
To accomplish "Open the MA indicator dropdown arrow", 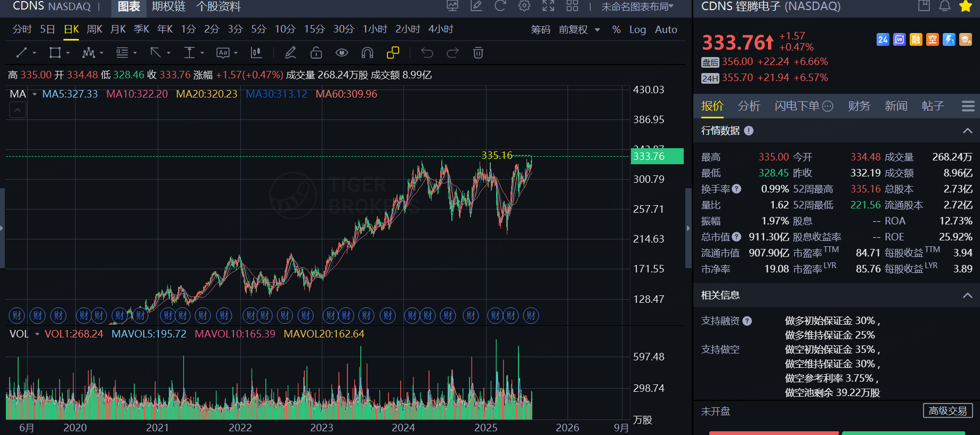I will pos(35,94).
